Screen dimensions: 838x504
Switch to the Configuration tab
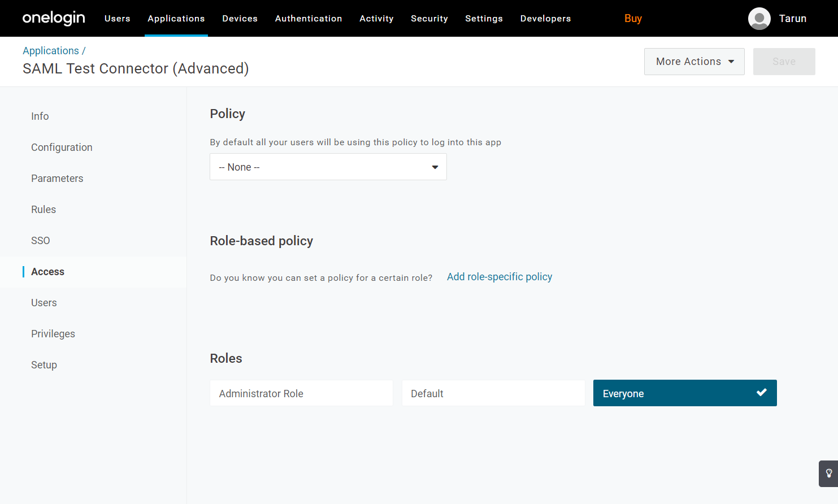[62, 147]
